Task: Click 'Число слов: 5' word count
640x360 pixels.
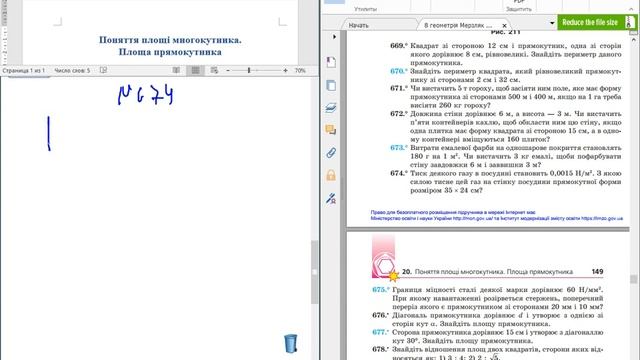Action: 72,71
